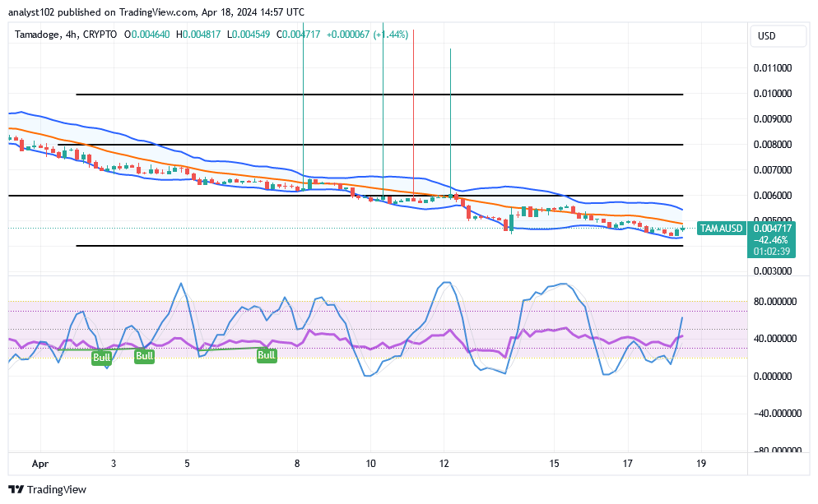The width and height of the screenshot is (818, 504).
Task: Click the Tamadoge, 4h, CRYPTO symbol title
Action: pos(66,35)
